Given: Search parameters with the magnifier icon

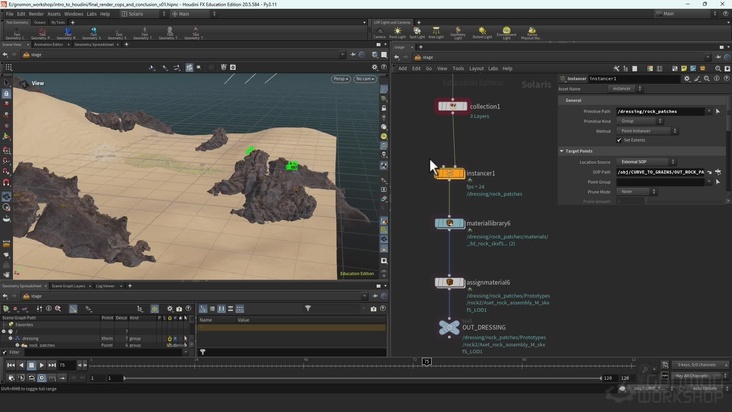Looking at the screenshot, I should pyautogui.click(x=707, y=79).
